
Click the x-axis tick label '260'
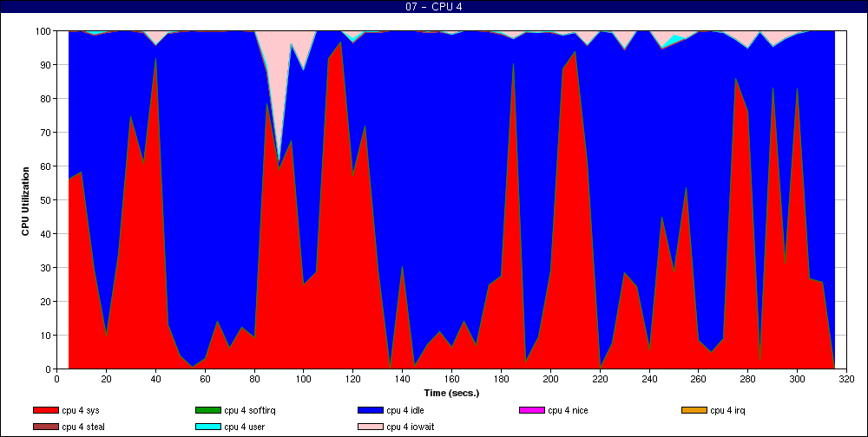tap(699, 379)
